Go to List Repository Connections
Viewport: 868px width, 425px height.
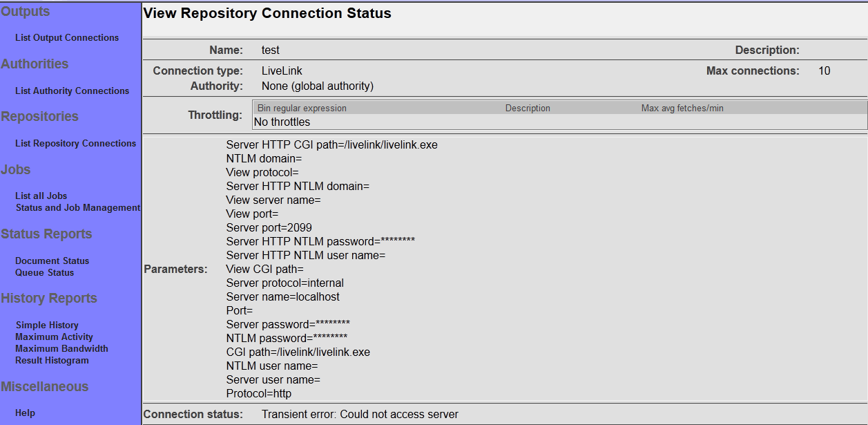[75, 144]
